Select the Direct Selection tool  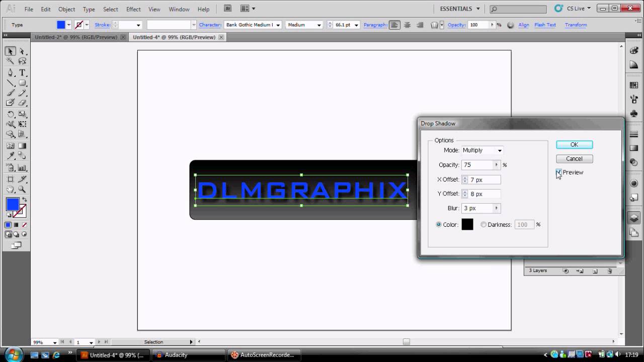(22, 51)
